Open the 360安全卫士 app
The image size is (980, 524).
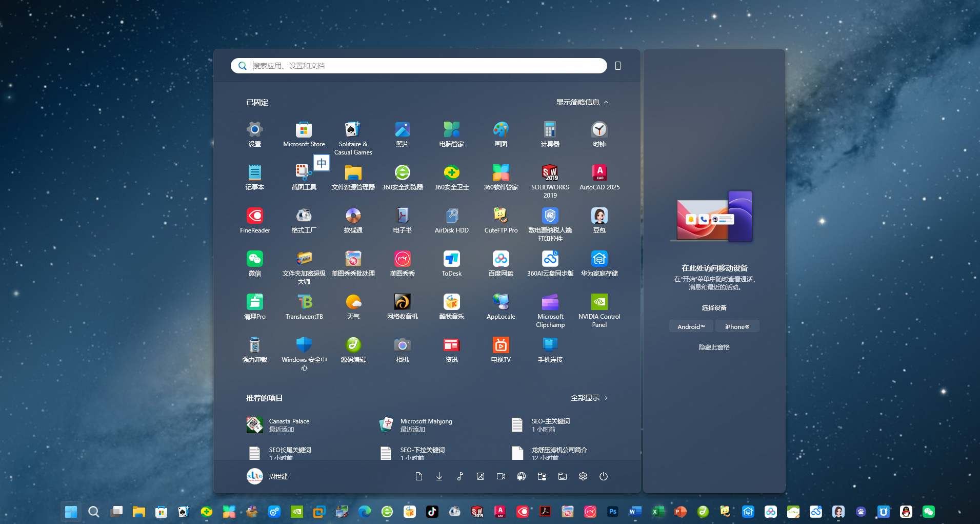[451, 178]
